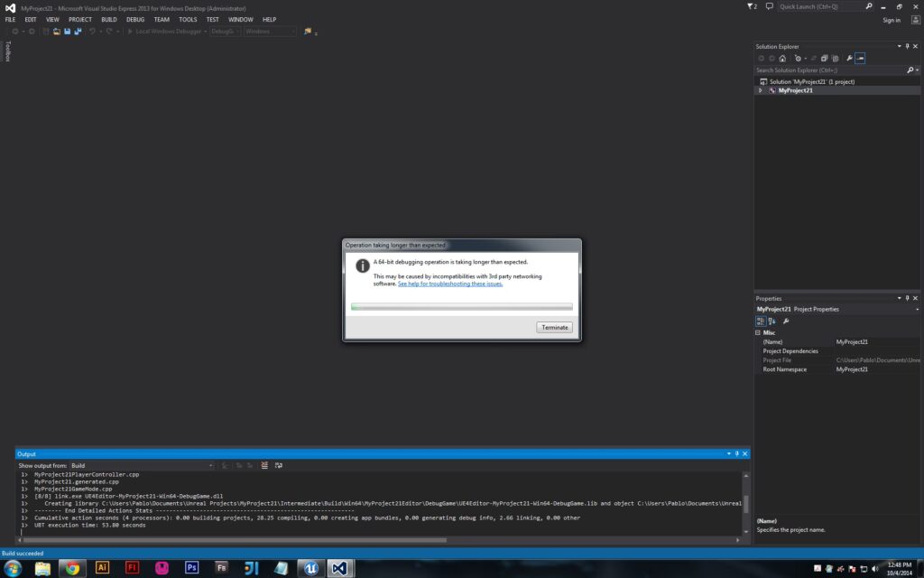Collapse the Misc section in Properties
The width and height of the screenshot is (924, 578).
coord(757,332)
